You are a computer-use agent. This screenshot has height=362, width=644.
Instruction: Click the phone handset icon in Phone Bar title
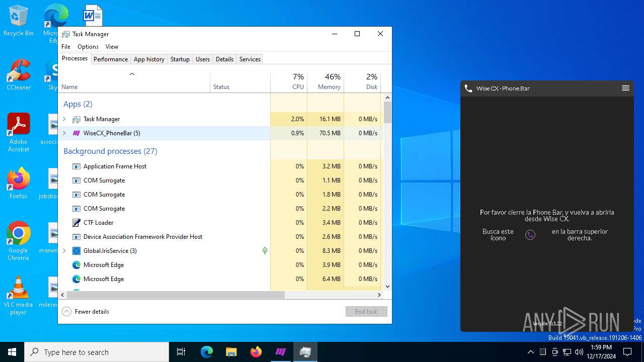pyautogui.click(x=468, y=88)
